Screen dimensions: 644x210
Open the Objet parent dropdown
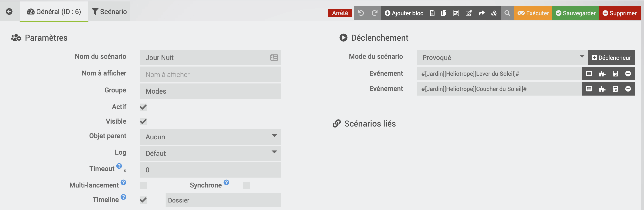point(210,137)
